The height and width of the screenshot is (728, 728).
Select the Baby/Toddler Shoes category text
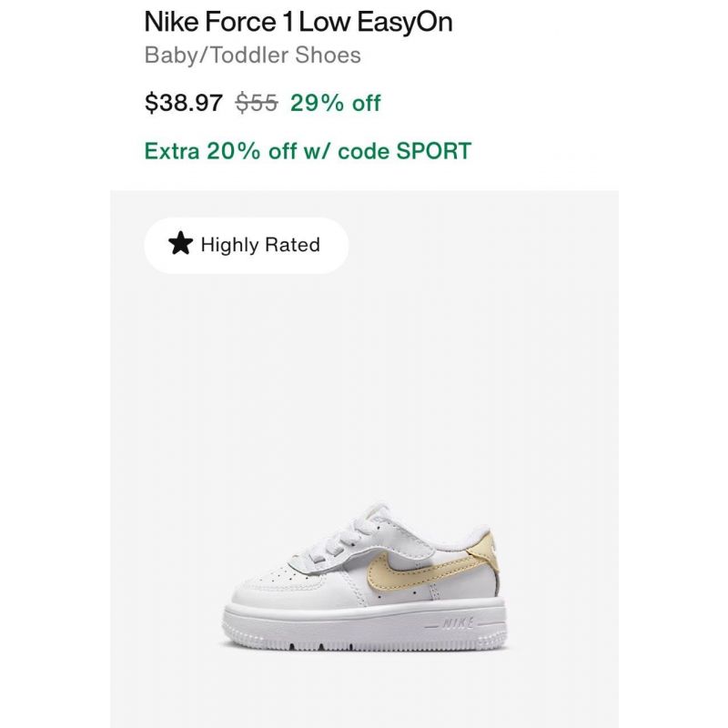253,56
